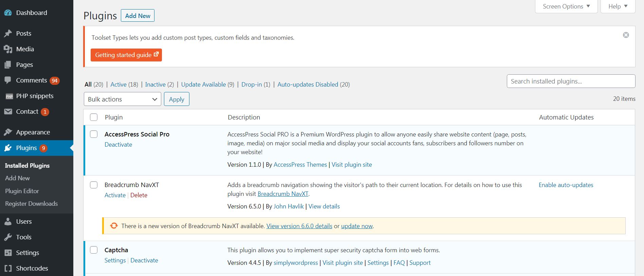
Task: Toggle the select-all plugins checkbox
Action: pyautogui.click(x=94, y=117)
